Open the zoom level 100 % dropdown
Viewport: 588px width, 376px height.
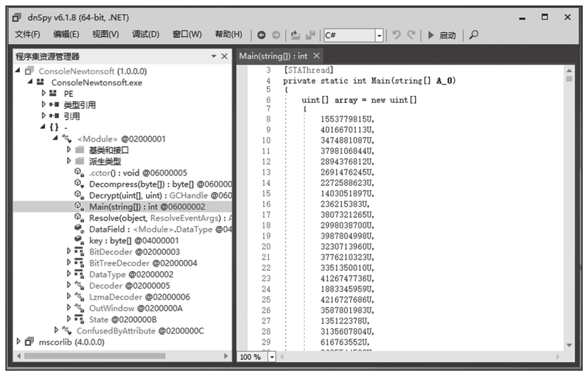(x=271, y=357)
